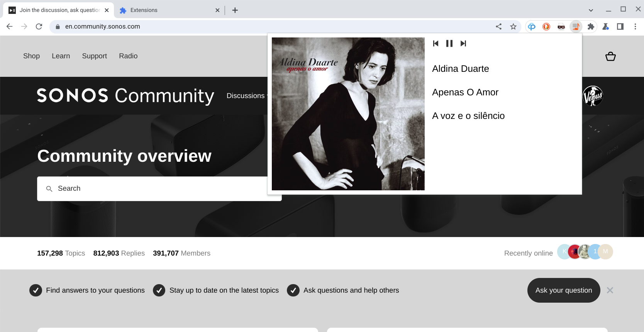
Task: Click the 157,298 Topics stat
Action: coord(61,253)
